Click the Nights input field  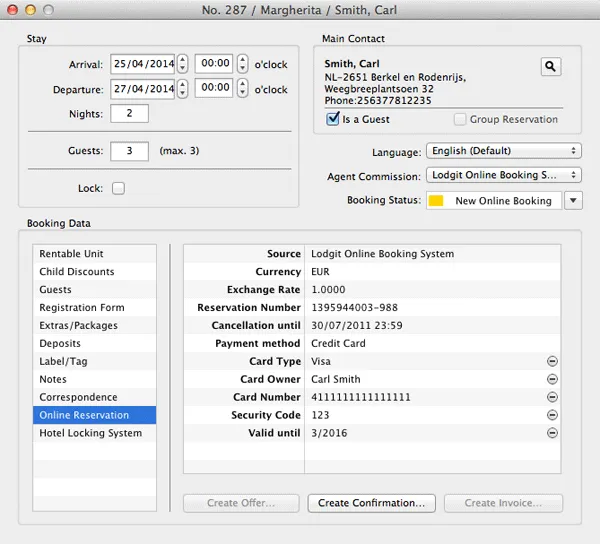(129, 113)
